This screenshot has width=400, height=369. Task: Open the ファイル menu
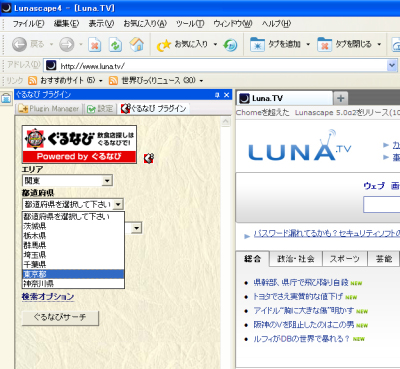point(28,24)
